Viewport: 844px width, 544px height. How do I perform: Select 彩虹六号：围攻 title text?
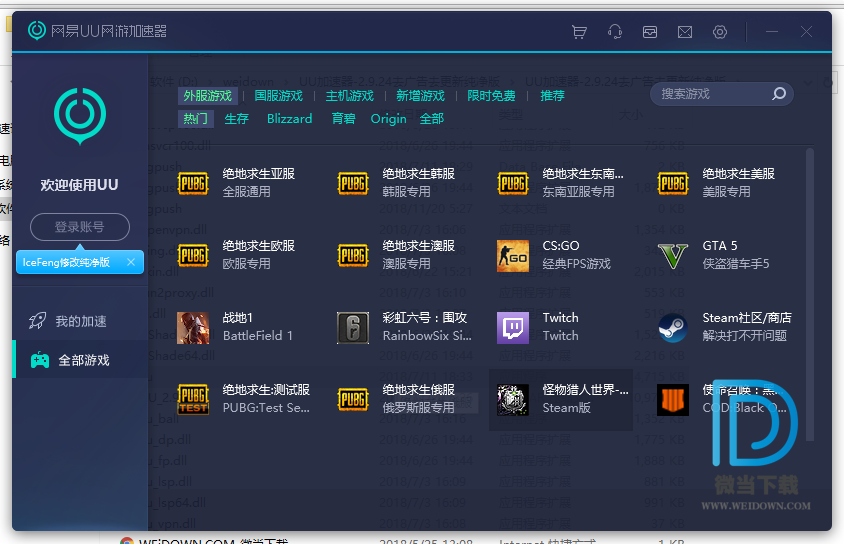(425, 318)
